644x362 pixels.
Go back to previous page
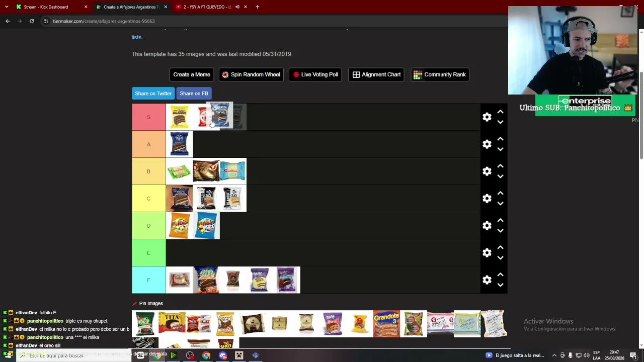[x=8, y=21]
